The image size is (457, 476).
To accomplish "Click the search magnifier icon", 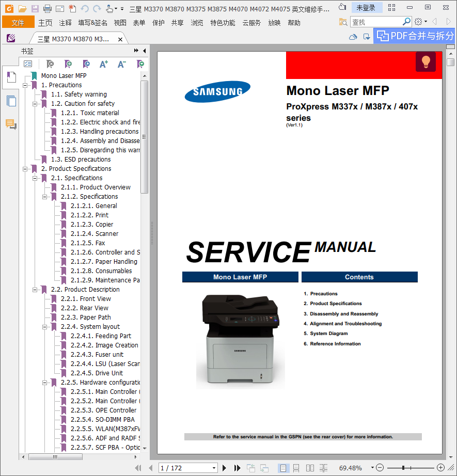I will (x=406, y=22).
